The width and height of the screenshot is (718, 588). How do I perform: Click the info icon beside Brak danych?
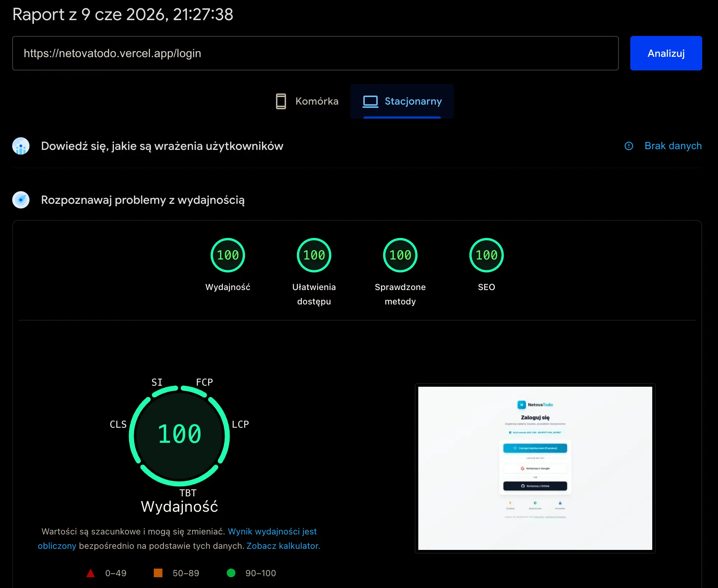click(x=629, y=146)
